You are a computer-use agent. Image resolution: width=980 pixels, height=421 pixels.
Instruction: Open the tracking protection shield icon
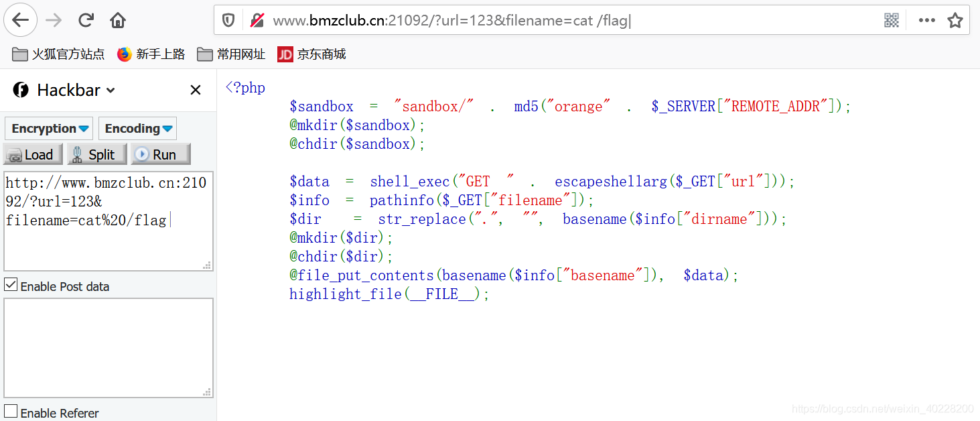pyautogui.click(x=228, y=20)
